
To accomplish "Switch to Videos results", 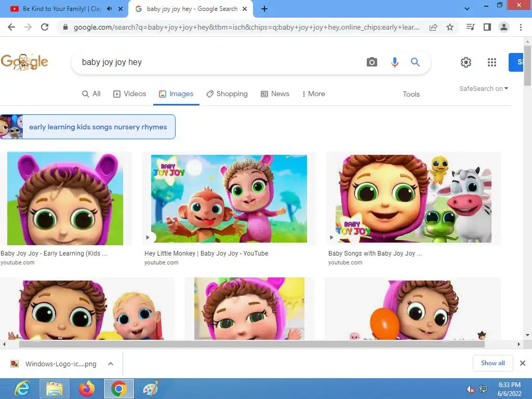I will click(x=129, y=94).
